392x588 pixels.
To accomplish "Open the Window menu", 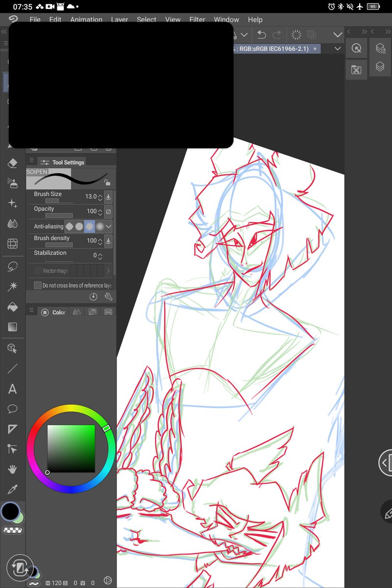I will pos(226,20).
